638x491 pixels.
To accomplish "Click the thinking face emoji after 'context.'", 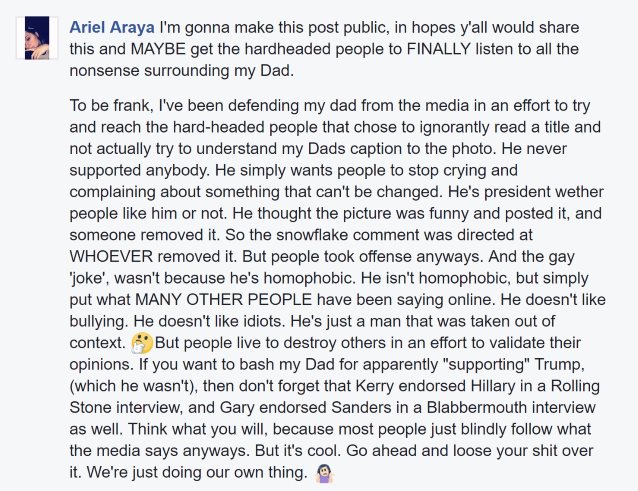I will [142, 343].
